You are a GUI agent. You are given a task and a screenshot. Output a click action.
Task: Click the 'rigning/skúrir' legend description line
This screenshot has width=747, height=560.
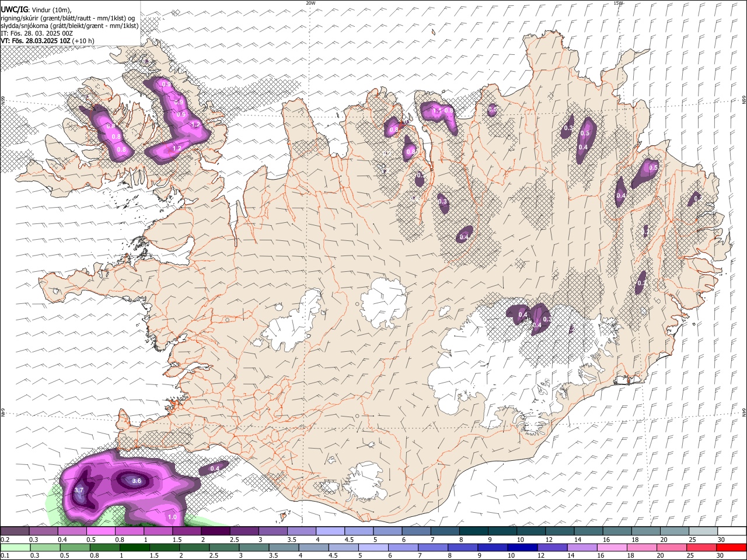point(68,18)
